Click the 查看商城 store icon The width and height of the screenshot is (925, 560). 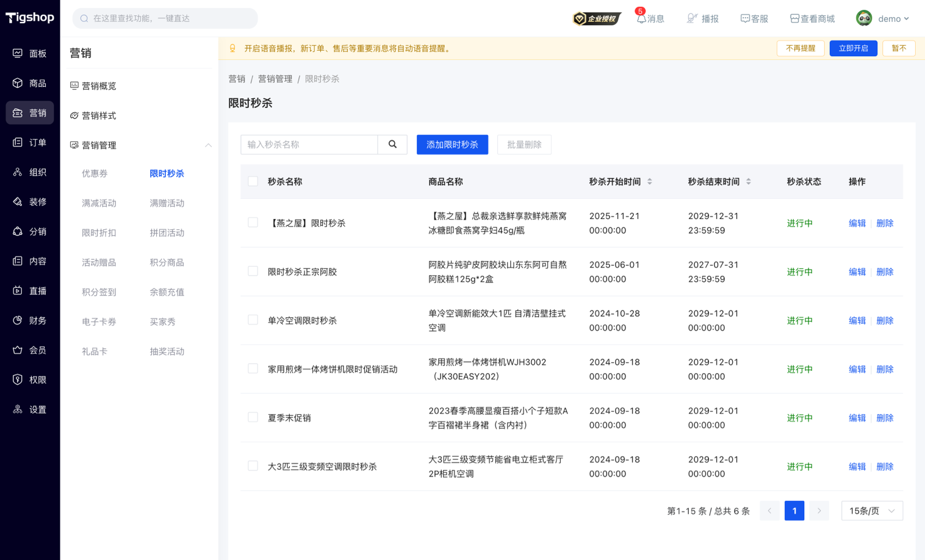(x=794, y=19)
